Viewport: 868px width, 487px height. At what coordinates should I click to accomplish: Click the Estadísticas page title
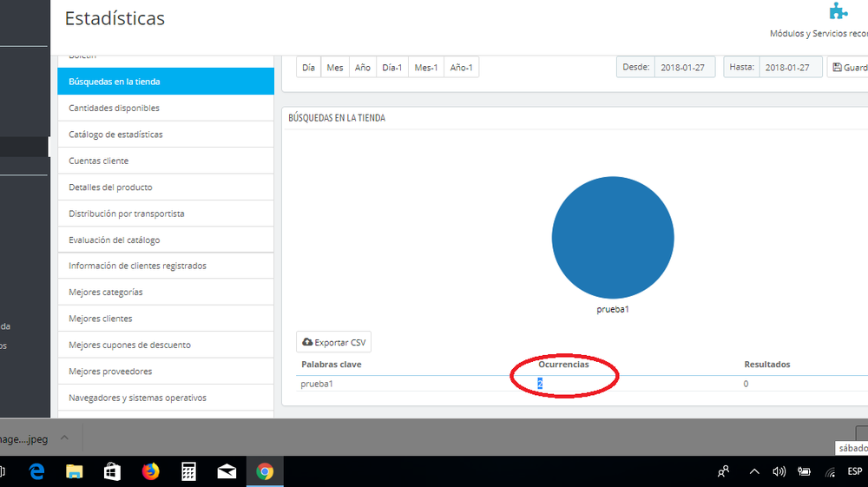115,18
